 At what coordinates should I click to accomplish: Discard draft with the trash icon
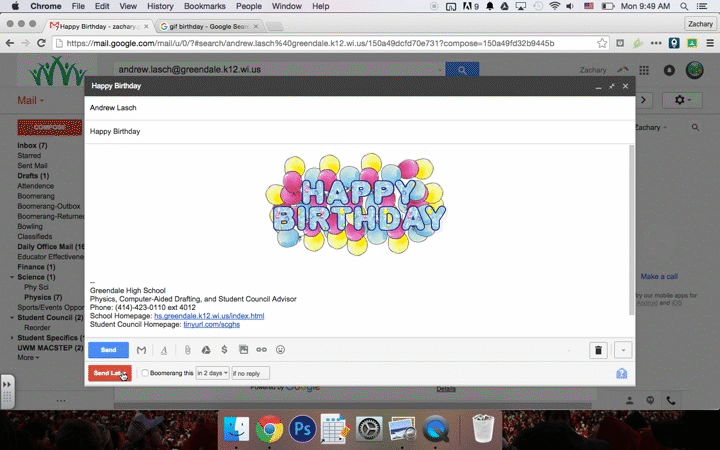click(x=598, y=350)
